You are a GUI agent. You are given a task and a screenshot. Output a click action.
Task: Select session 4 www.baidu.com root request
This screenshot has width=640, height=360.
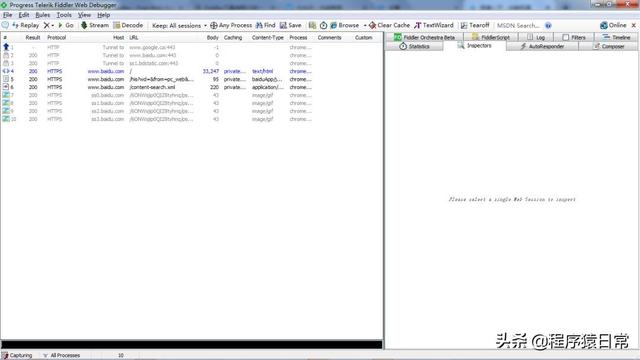click(191, 71)
